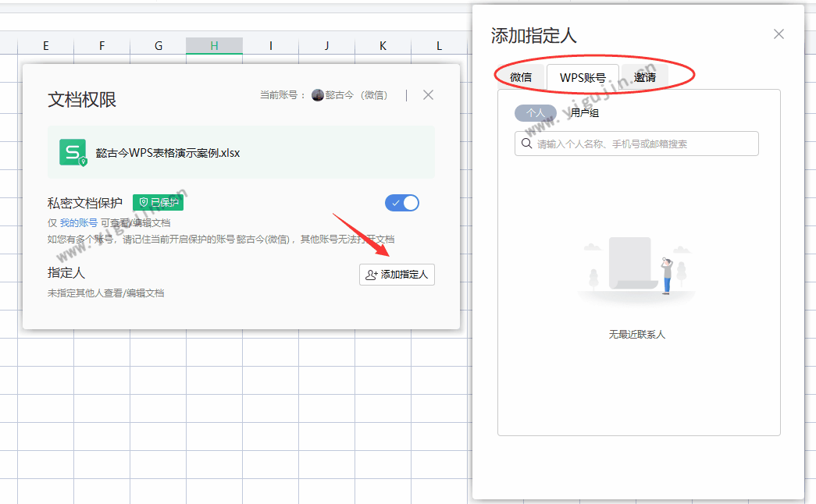Viewport: 816px width, 504px height.
Task: Click the search magnifier icon
Action: point(526,144)
